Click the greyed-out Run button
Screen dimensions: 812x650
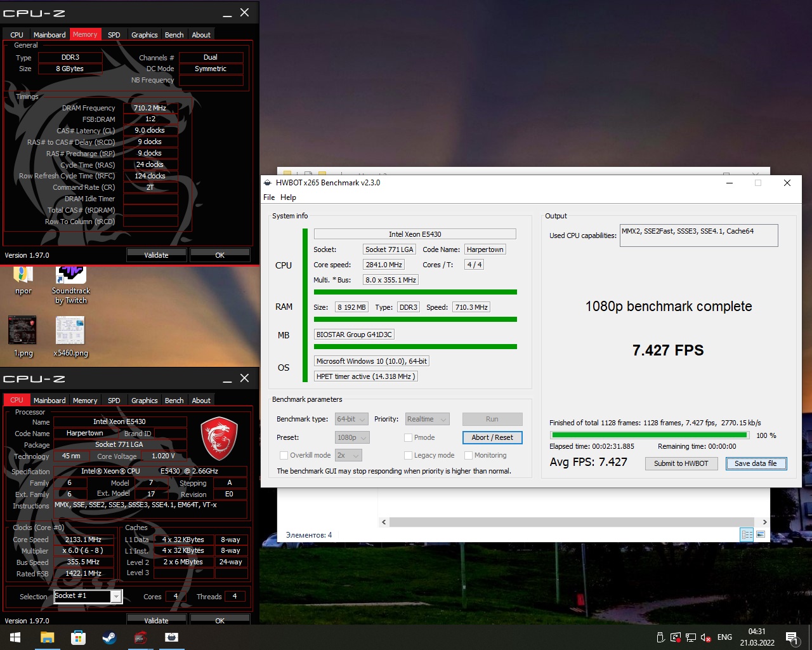pyautogui.click(x=492, y=419)
